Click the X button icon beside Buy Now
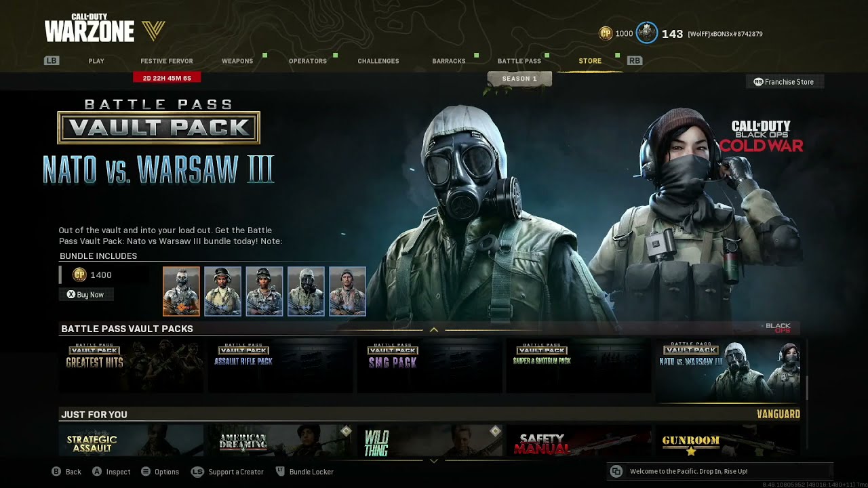 (x=71, y=295)
